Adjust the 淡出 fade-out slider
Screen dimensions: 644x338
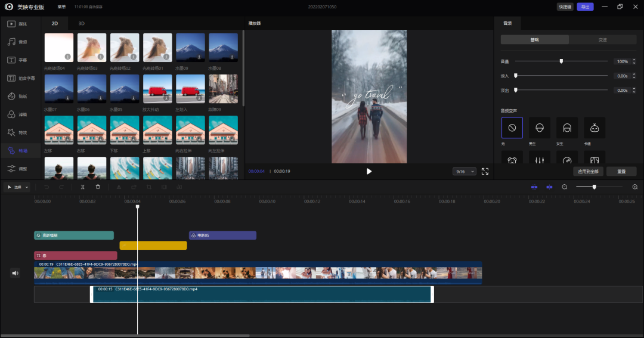516,90
